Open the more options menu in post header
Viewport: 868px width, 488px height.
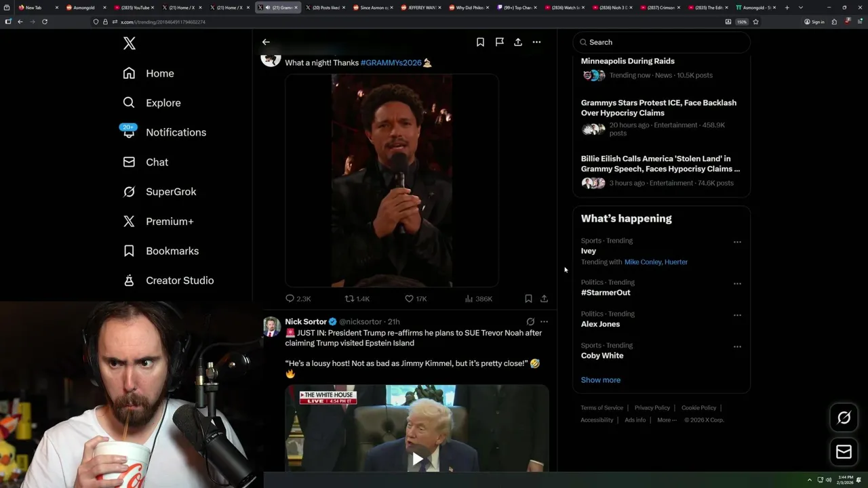pos(536,42)
